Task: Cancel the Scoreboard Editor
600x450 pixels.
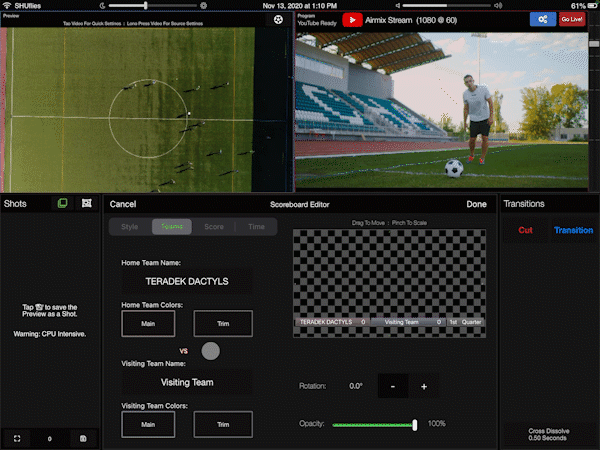Action: pos(123,204)
